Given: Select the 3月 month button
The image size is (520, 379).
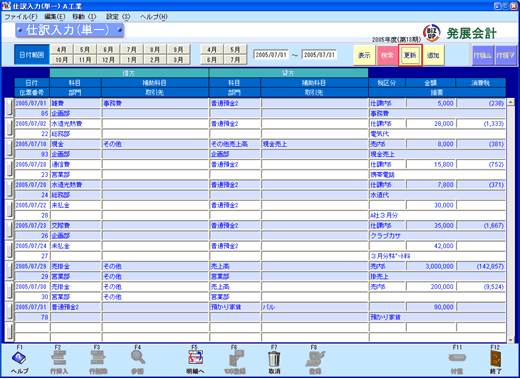Looking at the screenshot, I should pos(178,60).
